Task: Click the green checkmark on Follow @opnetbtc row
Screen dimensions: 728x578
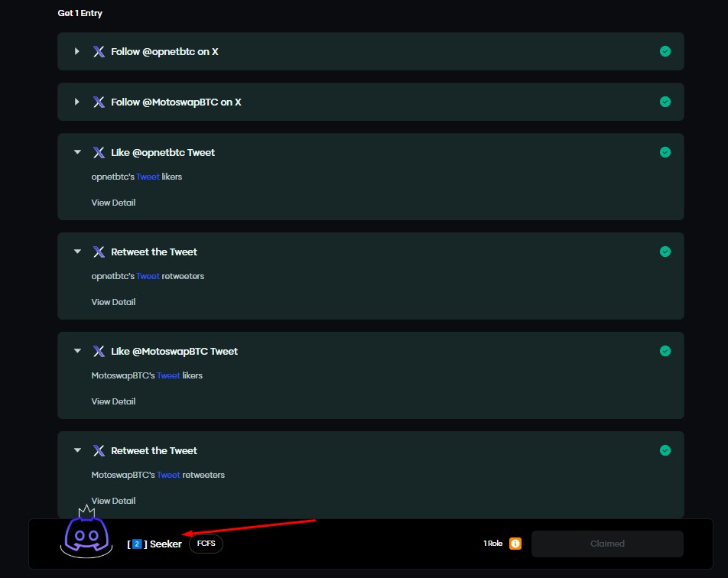Action: click(665, 51)
